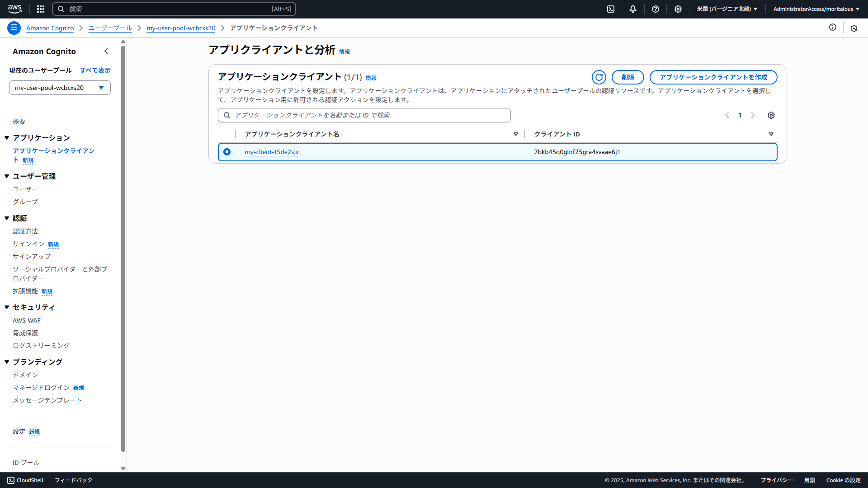Open notifications bell icon

click(633, 9)
